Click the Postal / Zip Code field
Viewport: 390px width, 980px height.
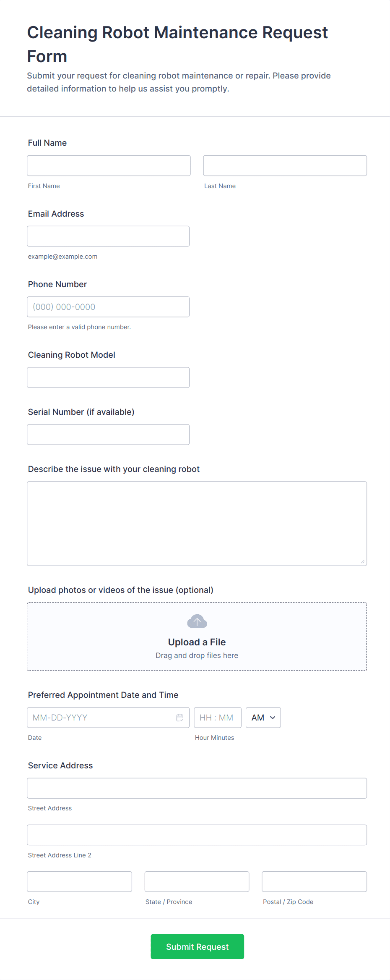(x=314, y=881)
